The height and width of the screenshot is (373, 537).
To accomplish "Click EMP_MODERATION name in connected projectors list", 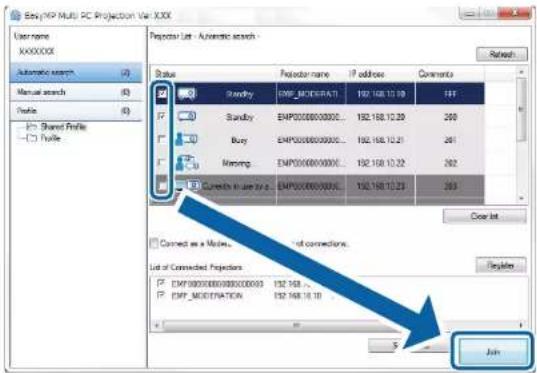I will click(x=207, y=296).
